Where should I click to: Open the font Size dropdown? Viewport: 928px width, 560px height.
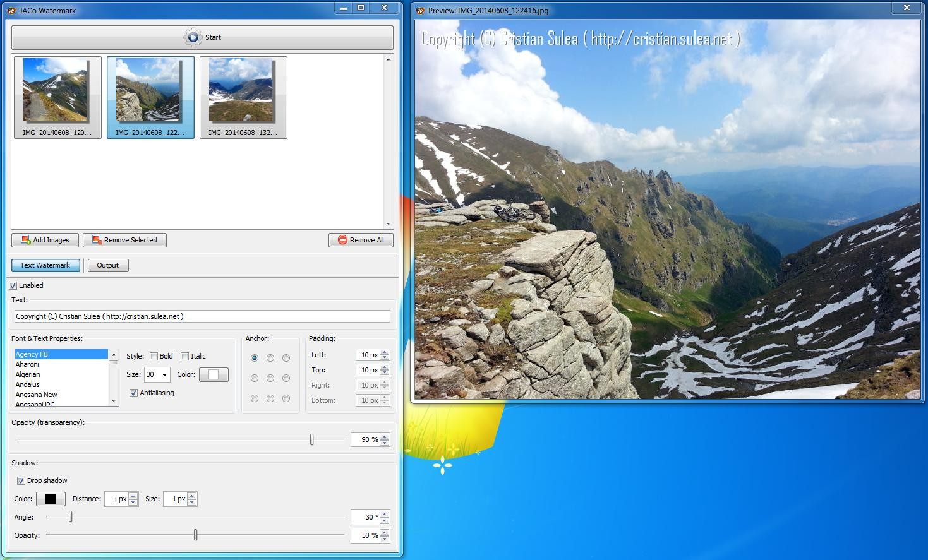click(x=157, y=374)
